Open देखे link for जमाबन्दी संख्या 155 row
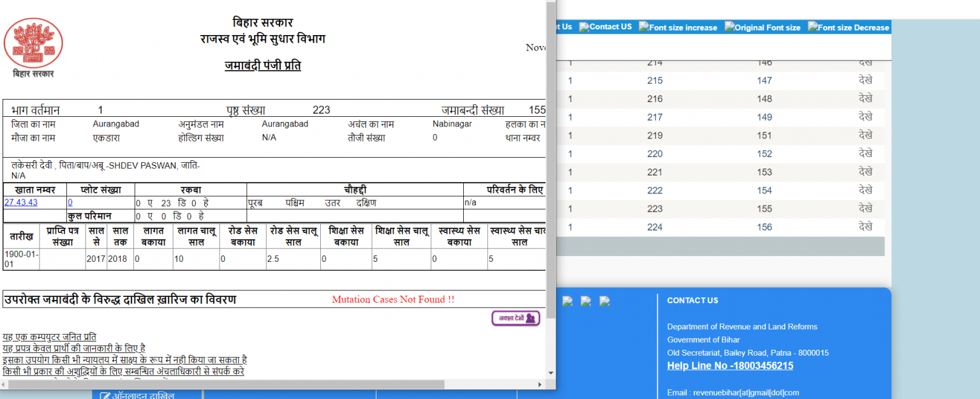The height and width of the screenshot is (399, 980). 866,208
